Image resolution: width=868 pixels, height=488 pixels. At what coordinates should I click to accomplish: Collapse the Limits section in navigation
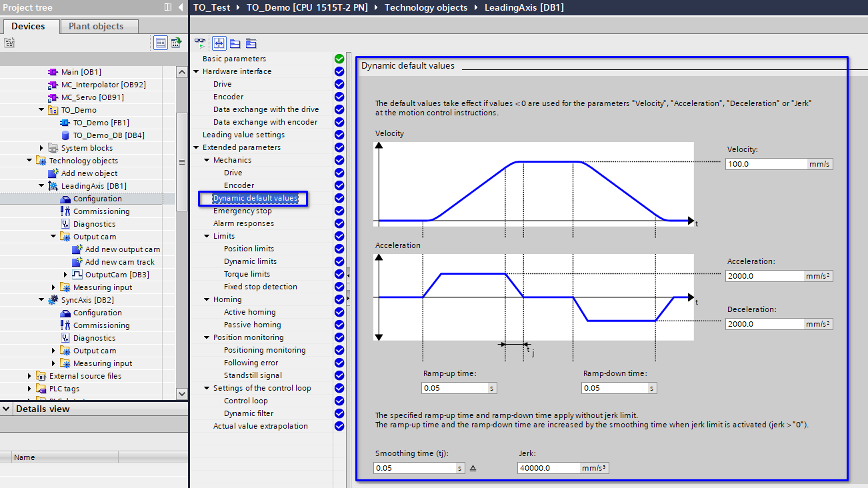[207, 236]
